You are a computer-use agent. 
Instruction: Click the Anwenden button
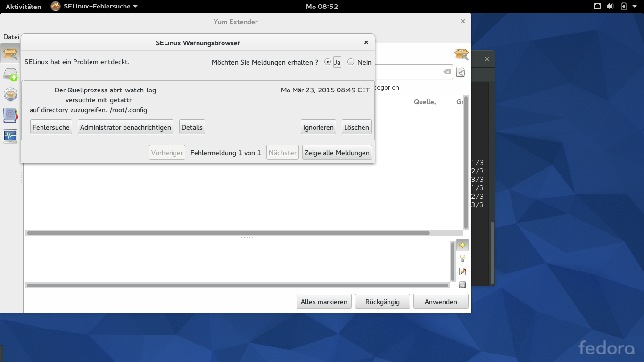[441, 302]
